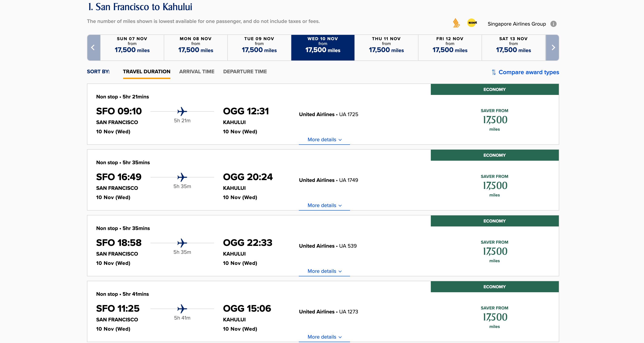
Task: Open Singapore Airlines Group info icon
Action: pos(554,24)
